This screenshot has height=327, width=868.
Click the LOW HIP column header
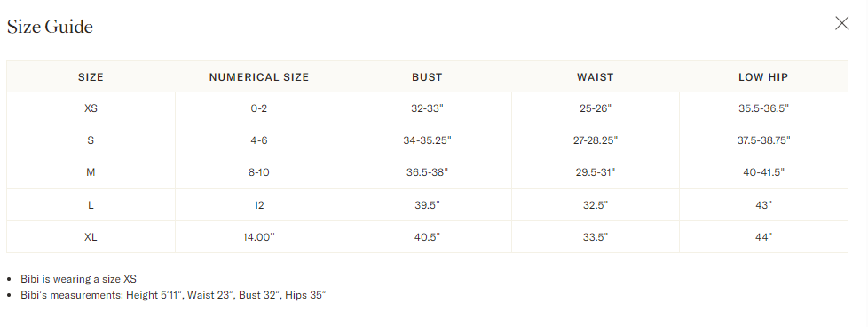(763, 77)
